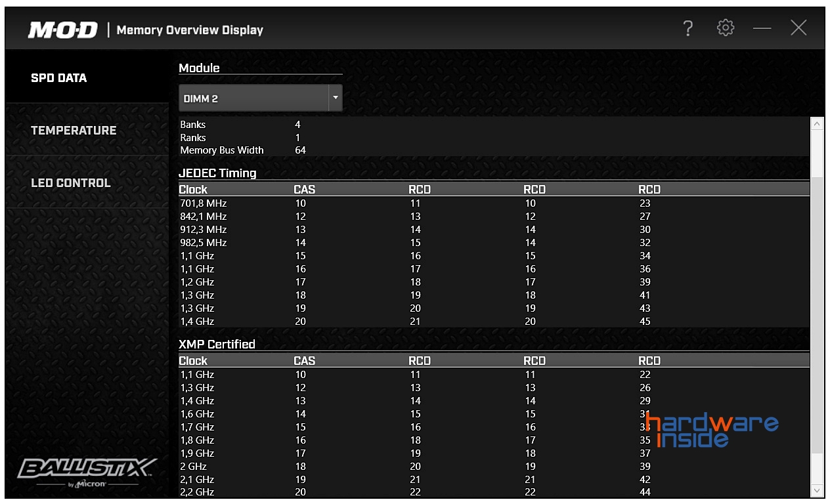
Task: Click the M.O.D logo in title bar
Action: coord(62,30)
